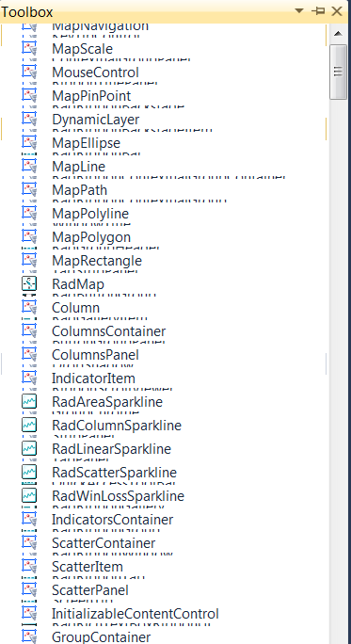Click the ScatterItem icon
The height and width of the screenshot is (644, 351).
(29, 566)
